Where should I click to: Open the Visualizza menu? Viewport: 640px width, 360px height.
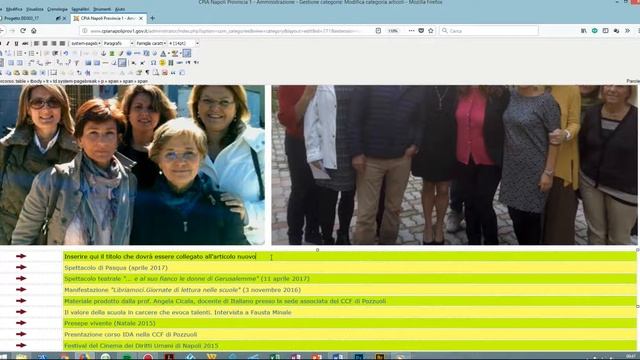(x=35, y=9)
